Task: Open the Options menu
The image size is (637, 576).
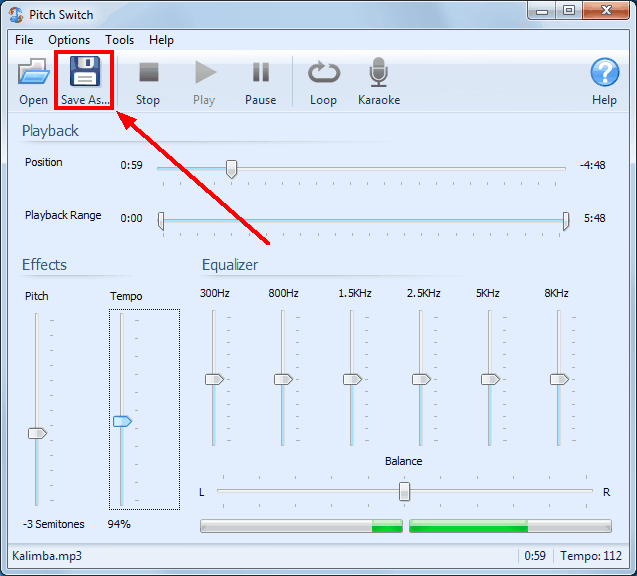Action: [x=69, y=40]
